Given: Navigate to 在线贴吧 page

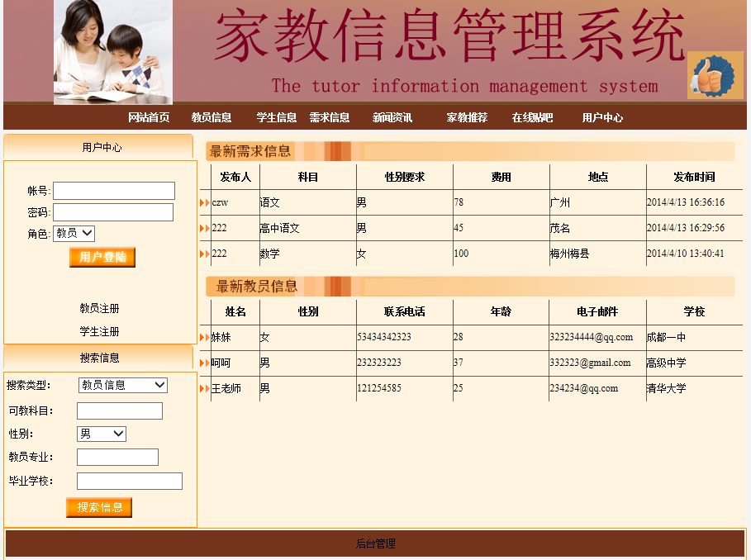Looking at the screenshot, I should tap(532, 117).
